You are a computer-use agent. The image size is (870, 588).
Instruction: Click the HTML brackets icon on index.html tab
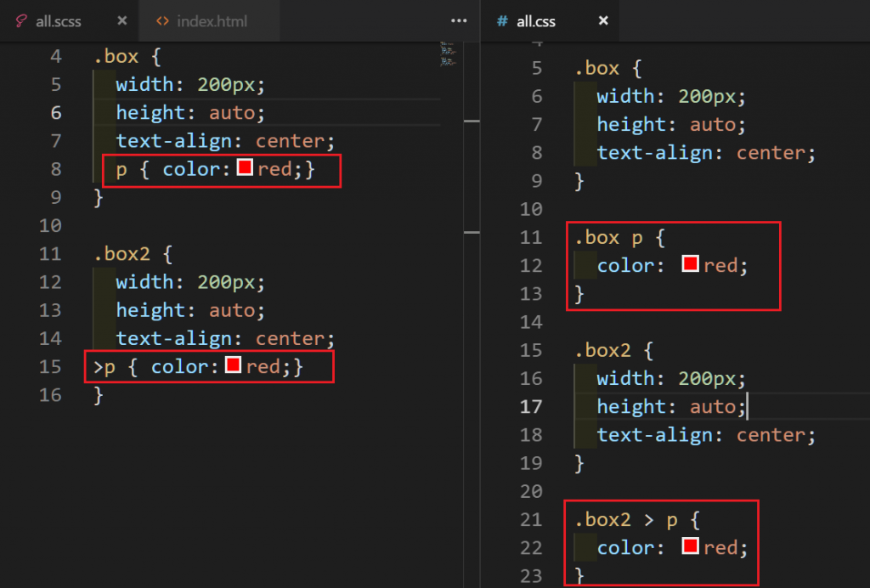click(x=162, y=21)
